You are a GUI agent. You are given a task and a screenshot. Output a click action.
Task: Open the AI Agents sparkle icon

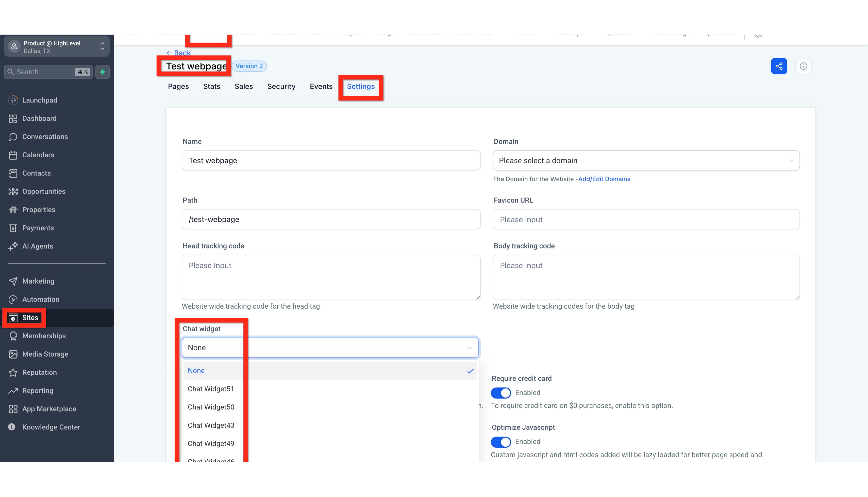point(13,246)
